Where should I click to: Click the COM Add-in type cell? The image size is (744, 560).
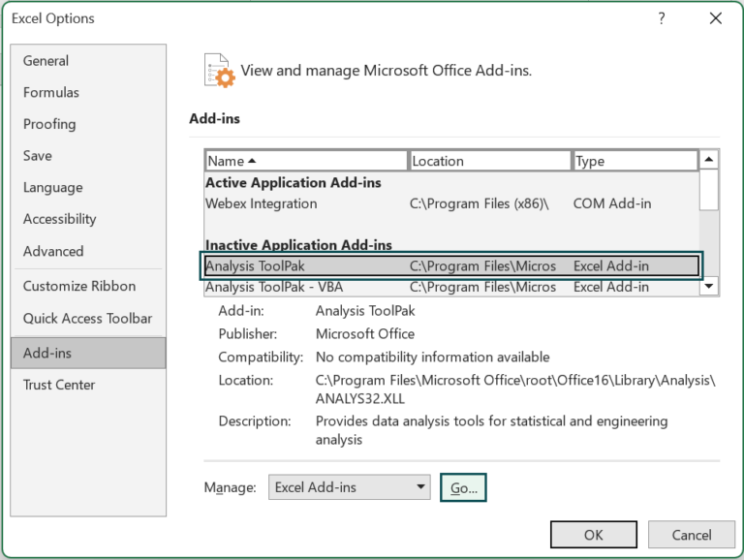click(612, 203)
